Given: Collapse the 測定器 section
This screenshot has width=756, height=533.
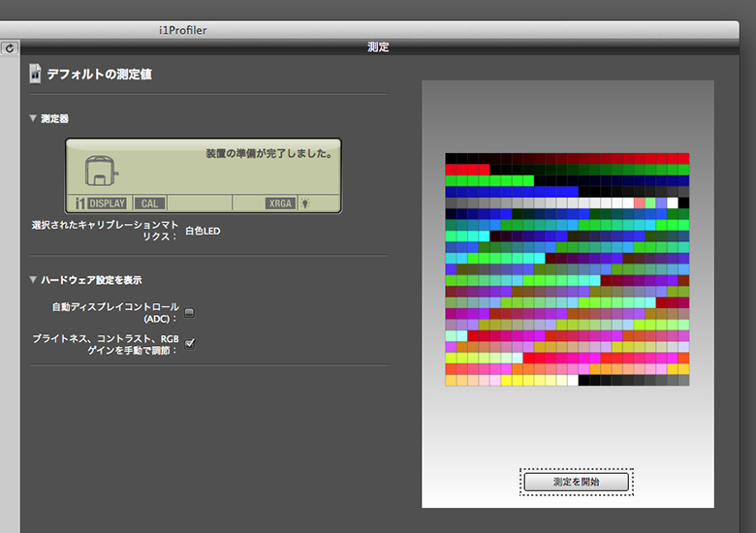Looking at the screenshot, I should (35, 119).
